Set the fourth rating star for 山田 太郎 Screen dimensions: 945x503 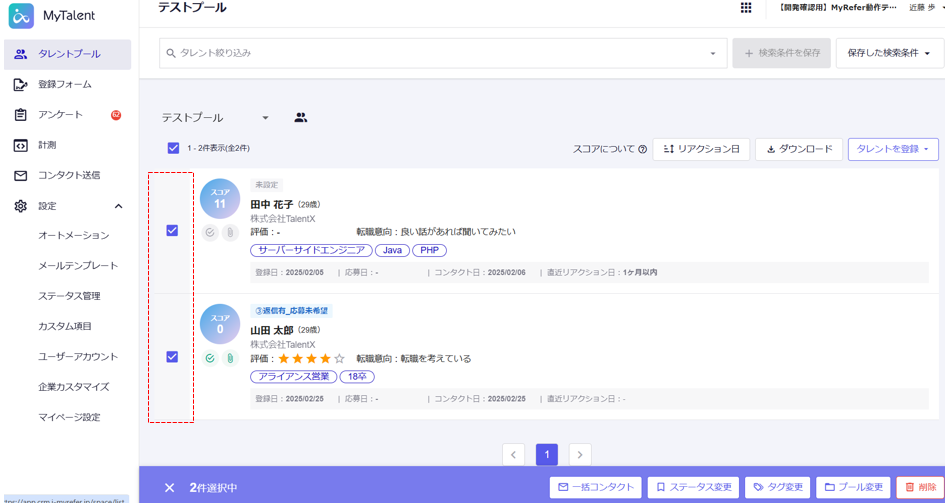(x=325, y=358)
